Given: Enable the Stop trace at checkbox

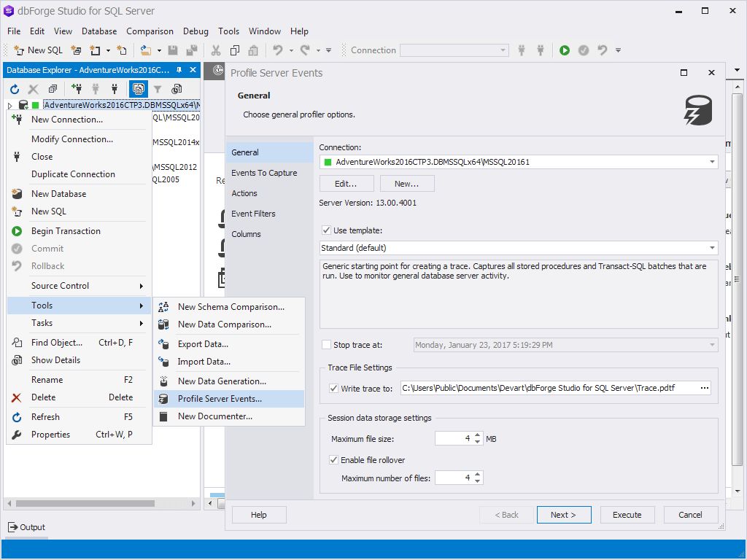Looking at the screenshot, I should [326, 345].
